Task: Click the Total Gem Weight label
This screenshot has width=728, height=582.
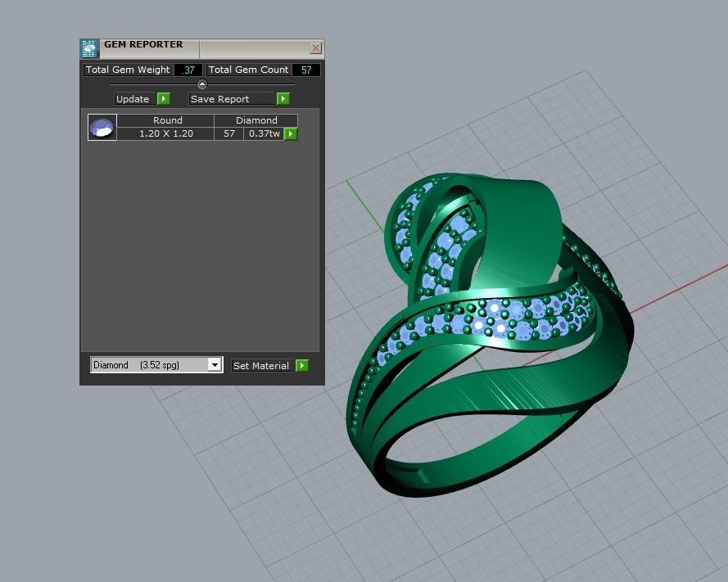Action: click(x=128, y=70)
